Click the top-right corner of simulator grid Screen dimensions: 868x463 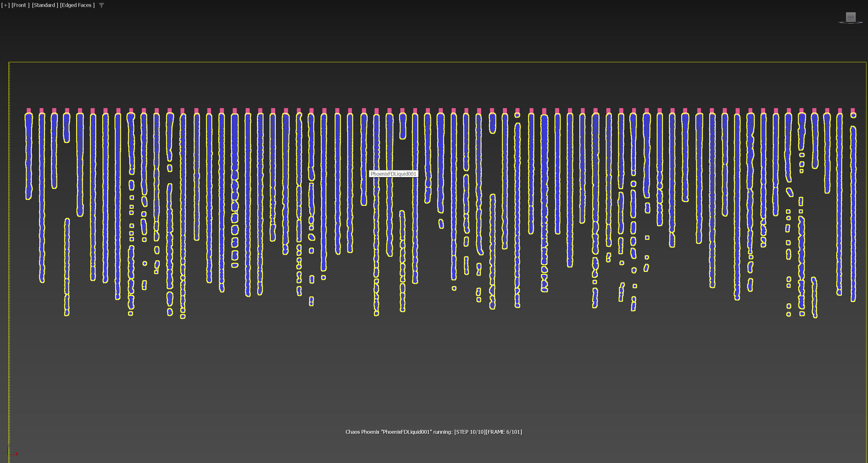pyautogui.click(x=865, y=62)
